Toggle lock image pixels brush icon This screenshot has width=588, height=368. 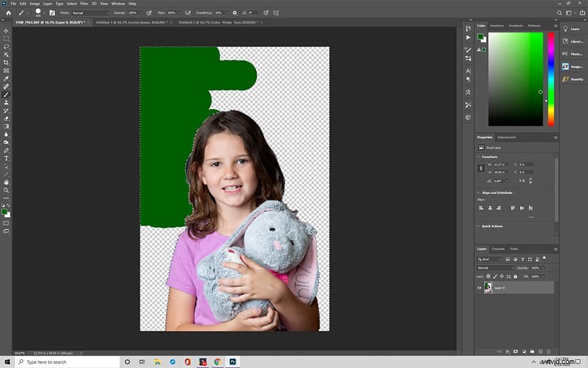click(x=495, y=276)
